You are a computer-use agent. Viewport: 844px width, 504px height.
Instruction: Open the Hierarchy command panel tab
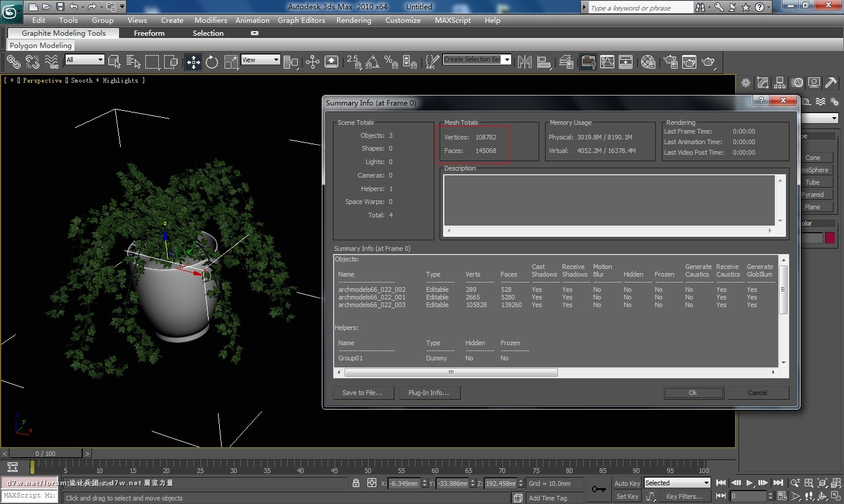(x=780, y=83)
